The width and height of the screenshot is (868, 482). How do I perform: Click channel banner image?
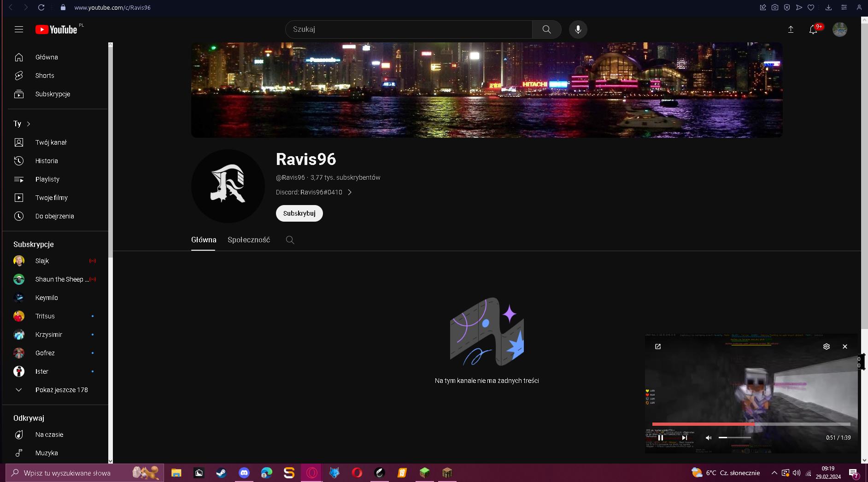pos(487,90)
